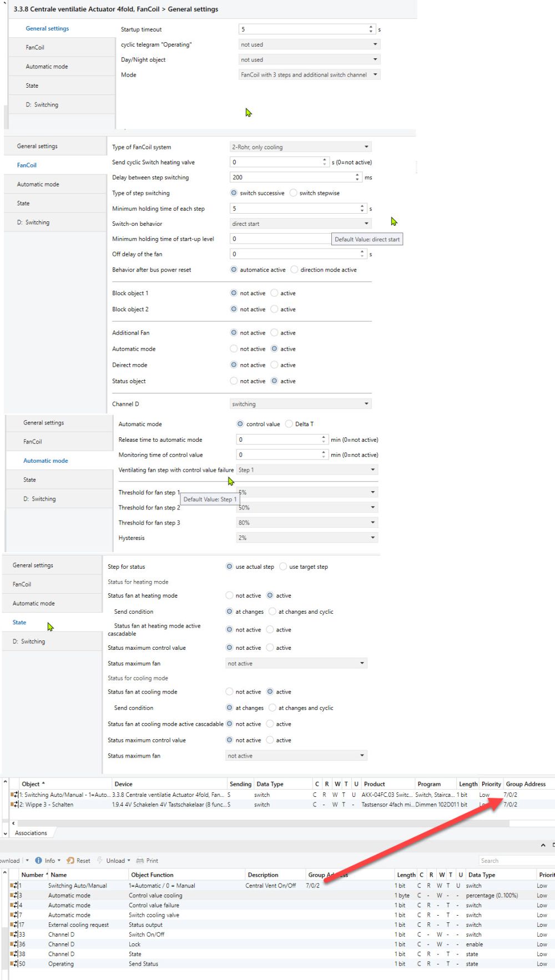Sort objects by Object Function column header

tap(152, 875)
